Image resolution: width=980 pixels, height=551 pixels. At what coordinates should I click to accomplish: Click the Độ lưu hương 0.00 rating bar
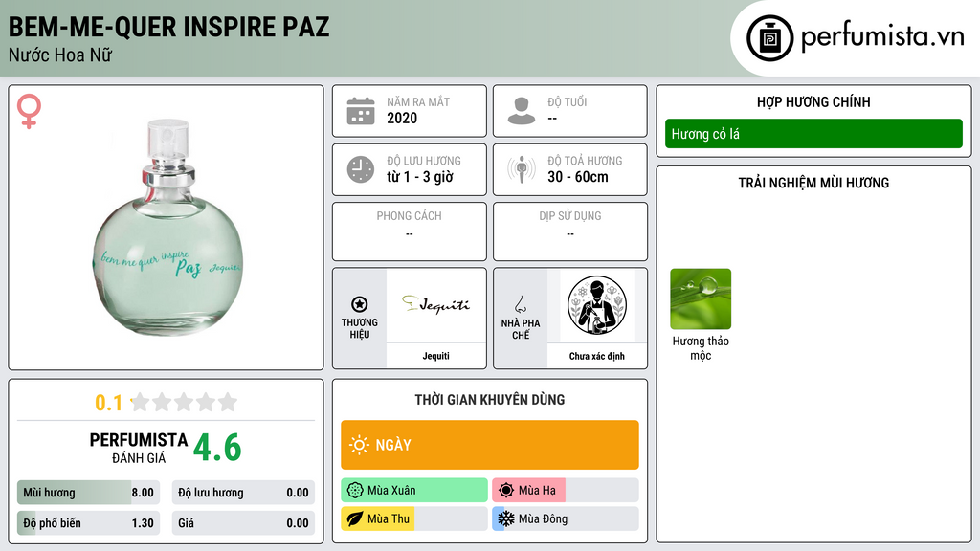tap(243, 493)
